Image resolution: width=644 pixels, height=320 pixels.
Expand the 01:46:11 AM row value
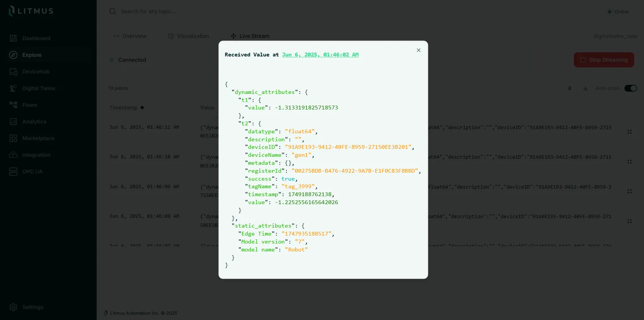pyautogui.click(x=630, y=132)
